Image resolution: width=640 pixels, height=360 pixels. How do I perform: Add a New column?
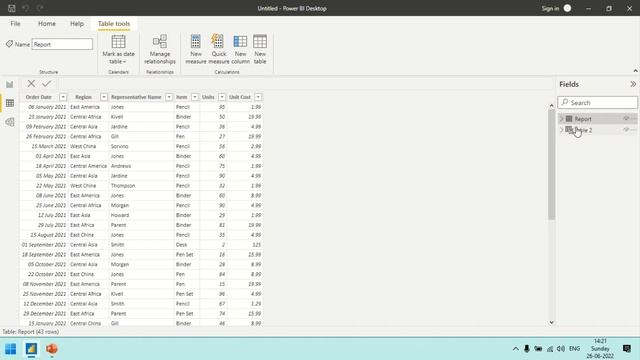pos(240,49)
